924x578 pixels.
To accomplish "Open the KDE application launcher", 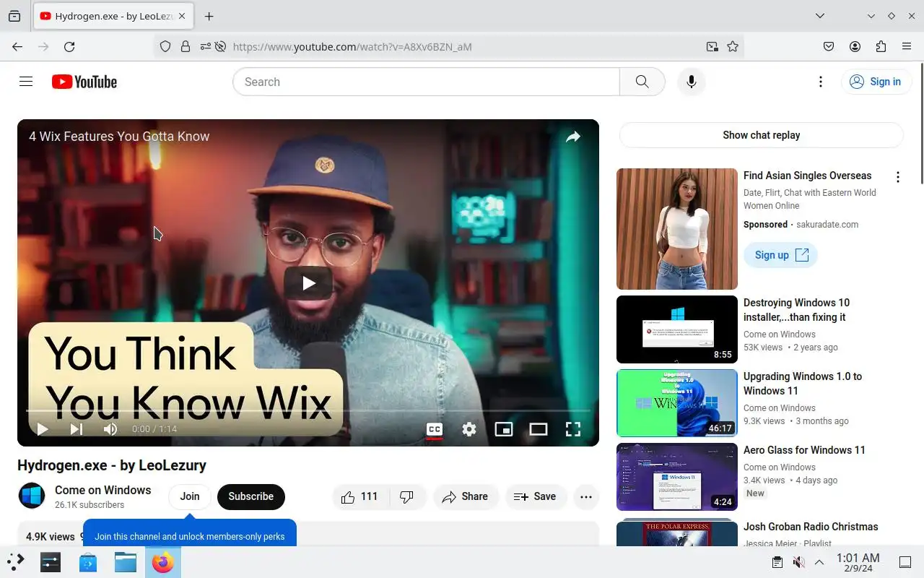I will click(16, 562).
